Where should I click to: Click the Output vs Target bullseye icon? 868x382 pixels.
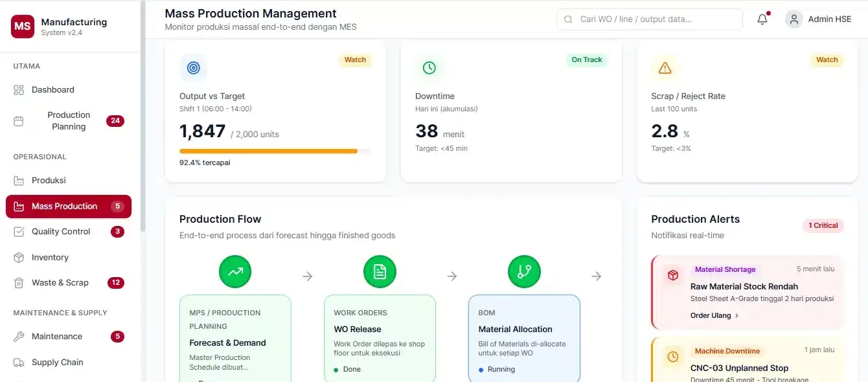193,68
